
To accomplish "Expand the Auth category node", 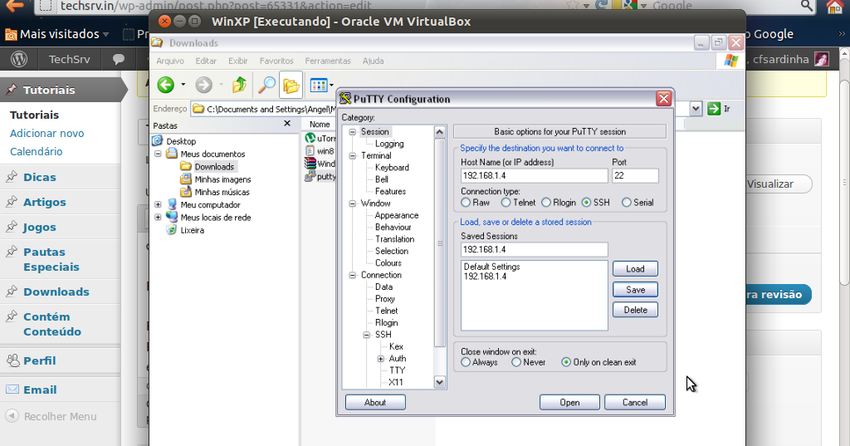I will pos(381,358).
